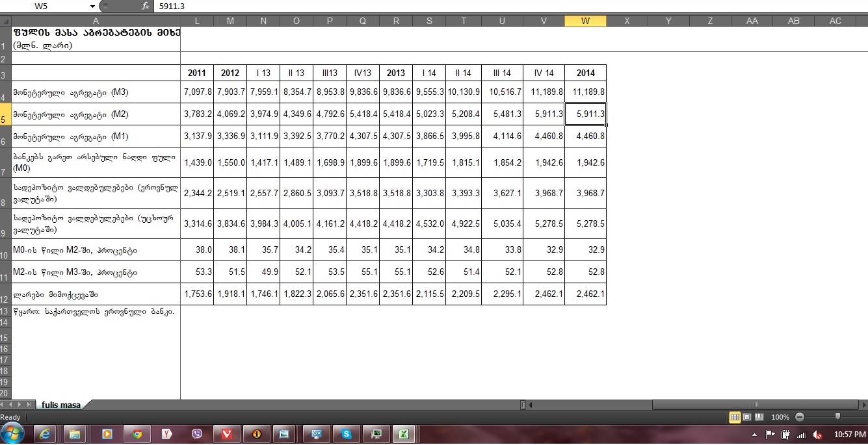The image size is (868, 445).
Task: Click the zoom out minus button
Action: (800, 417)
